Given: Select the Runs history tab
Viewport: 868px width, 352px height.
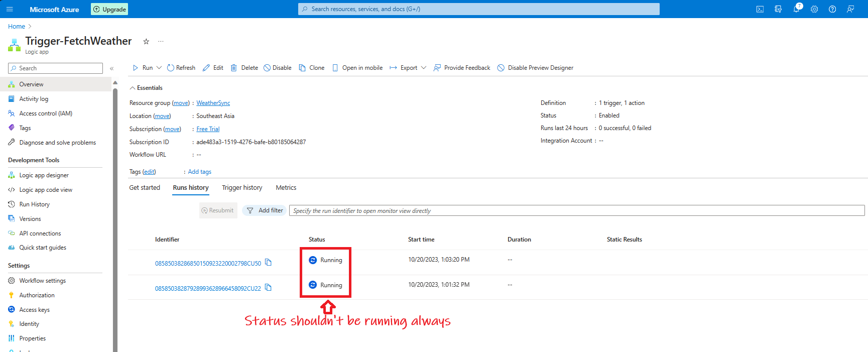Looking at the screenshot, I should [x=191, y=188].
